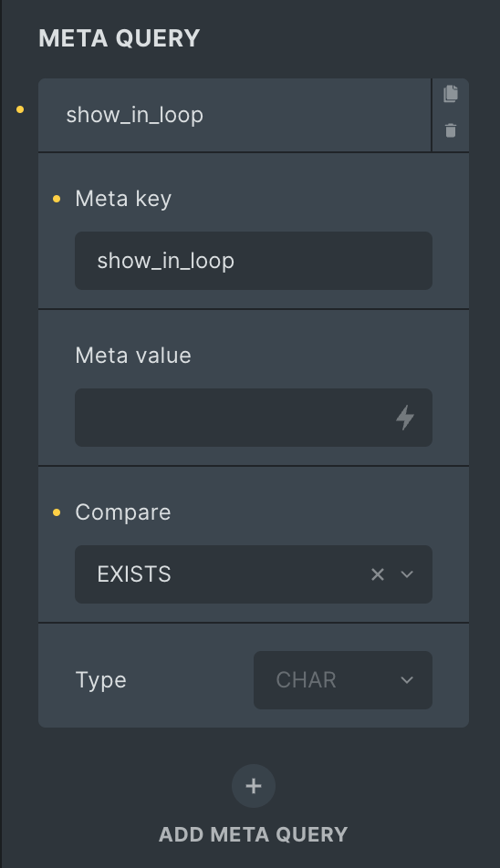Screen dimensions: 500x868
Task: Open the Compare dropdown showing EXISTS
Action: pos(254,574)
